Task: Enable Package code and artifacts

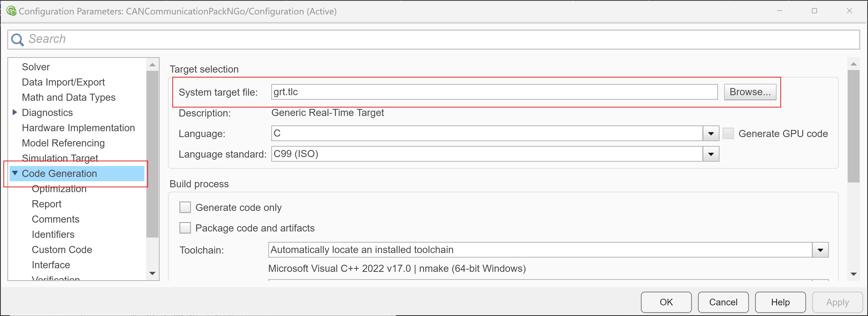Action: coord(185,228)
